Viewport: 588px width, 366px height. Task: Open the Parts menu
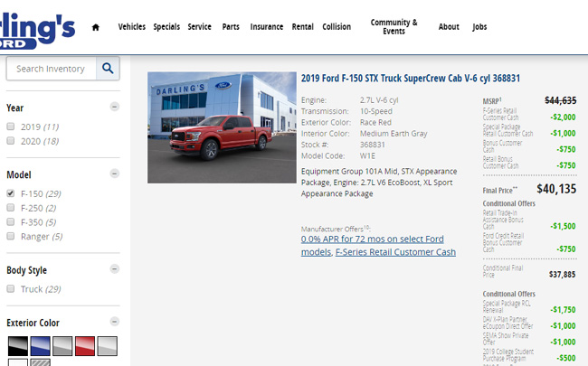[x=231, y=27]
